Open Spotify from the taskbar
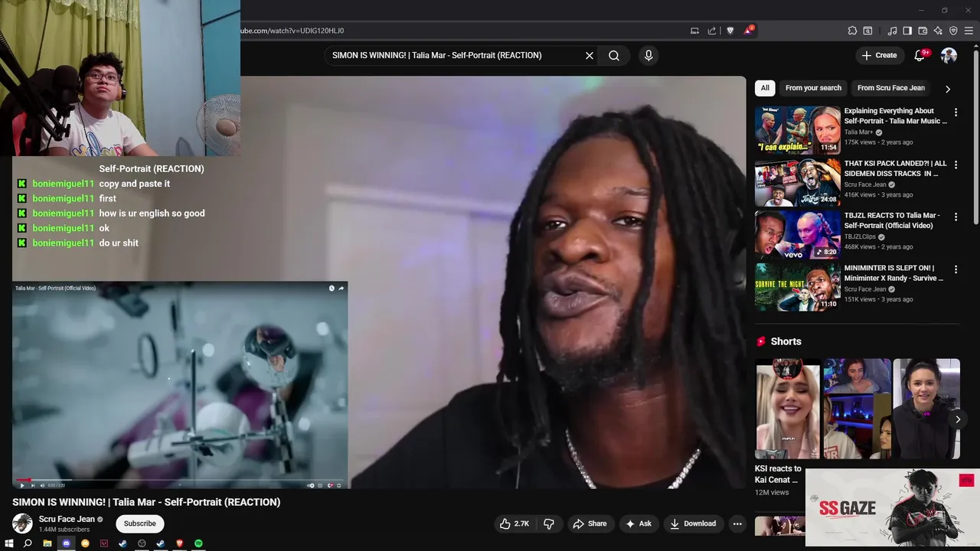This screenshot has width=980, height=551. pos(198,543)
